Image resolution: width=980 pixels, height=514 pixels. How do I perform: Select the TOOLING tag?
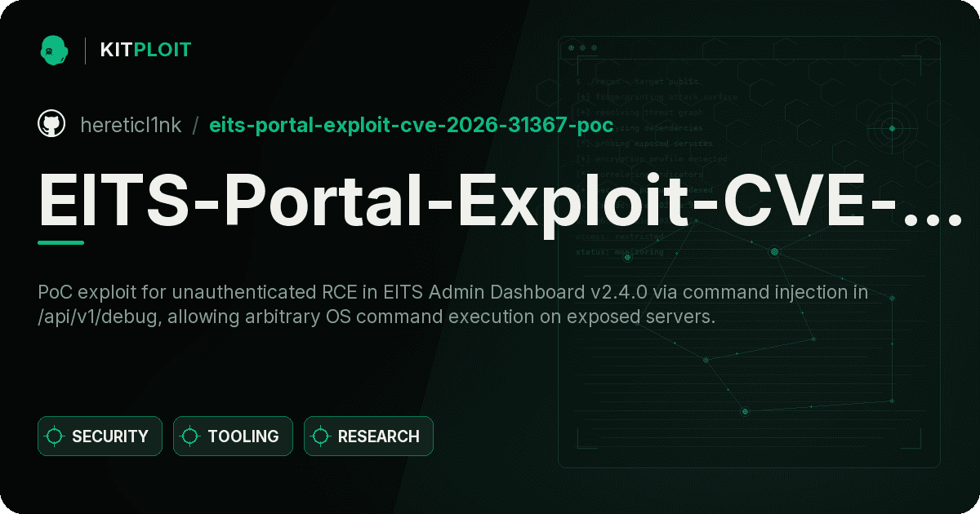click(x=233, y=436)
